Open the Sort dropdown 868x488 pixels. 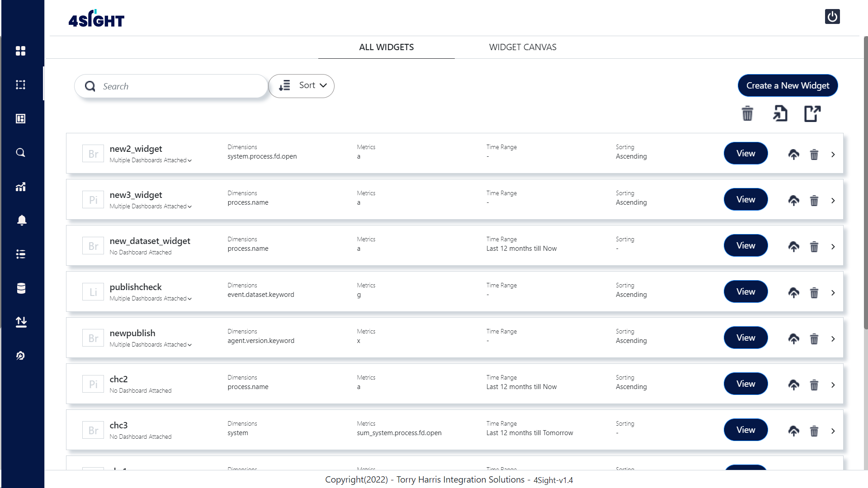[302, 86]
